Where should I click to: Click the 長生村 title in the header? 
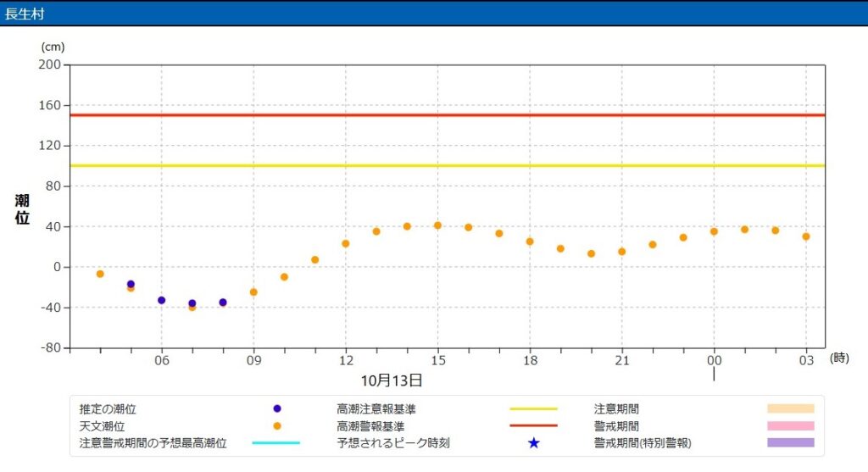[x=25, y=14]
